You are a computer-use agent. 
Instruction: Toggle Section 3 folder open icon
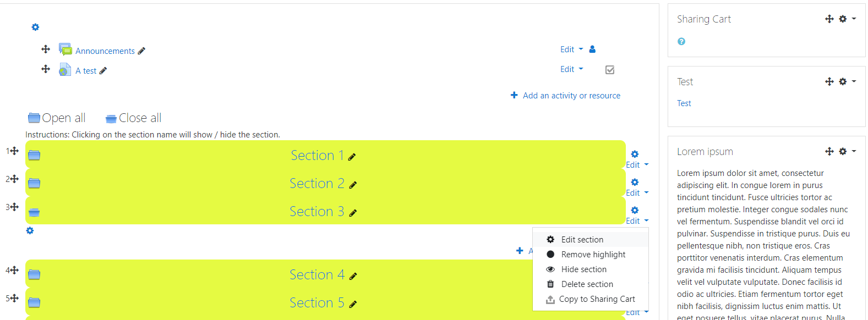point(34,212)
